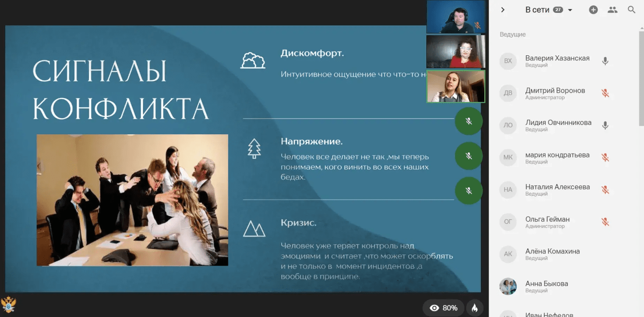Open the highlighted speaker video tile
644x317 pixels.
(x=456, y=86)
